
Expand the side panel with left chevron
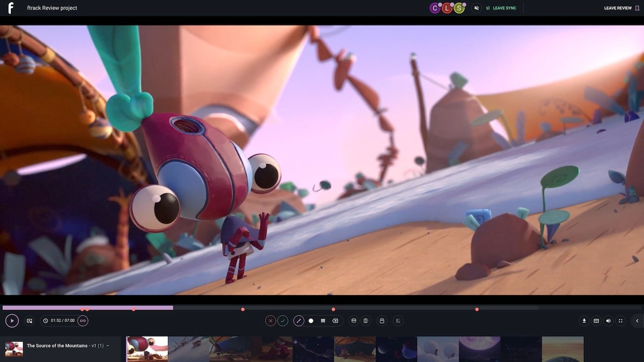click(x=637, y=321)
